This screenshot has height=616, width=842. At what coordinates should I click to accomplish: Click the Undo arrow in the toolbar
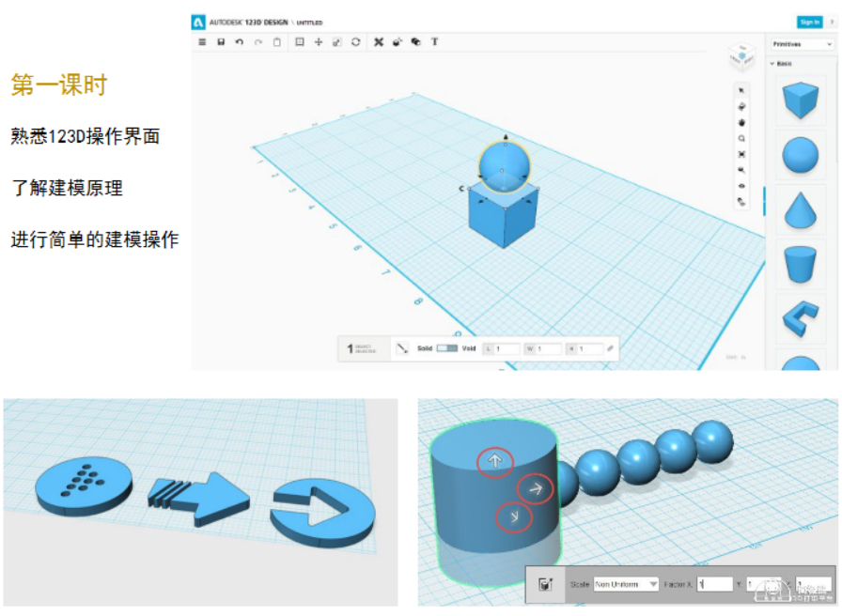[240, 42]
